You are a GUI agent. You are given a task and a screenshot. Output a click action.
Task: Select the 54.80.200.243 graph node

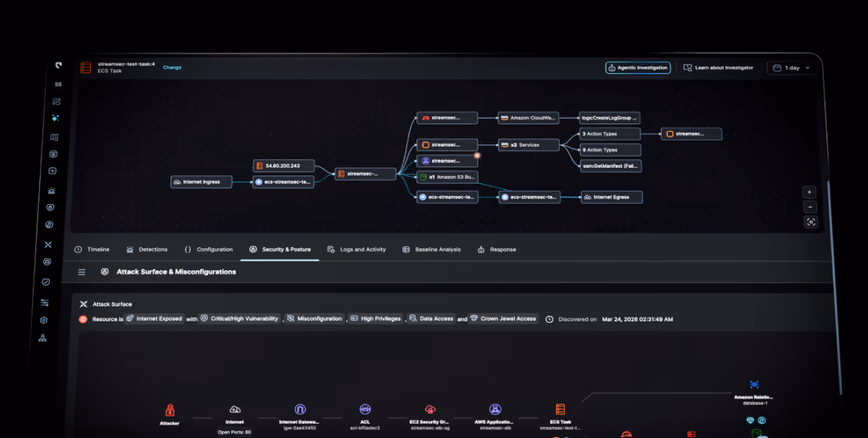pos(282,166)
